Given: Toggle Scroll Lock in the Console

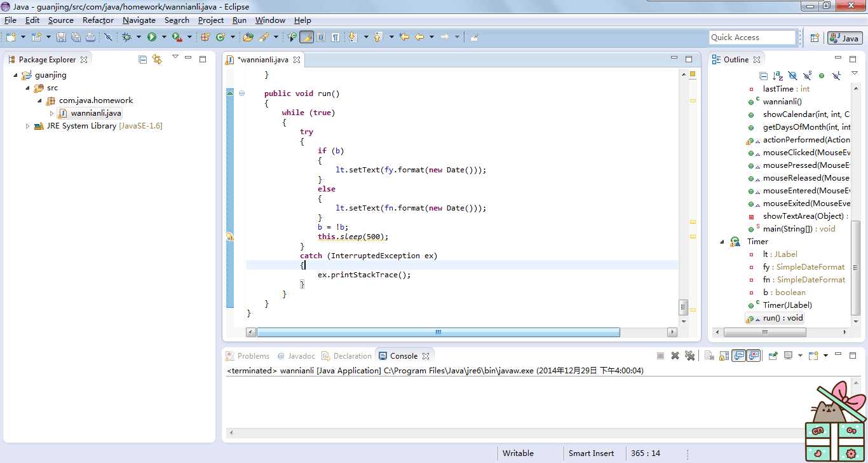Looking at the screenshot, I should click(724, 356).
